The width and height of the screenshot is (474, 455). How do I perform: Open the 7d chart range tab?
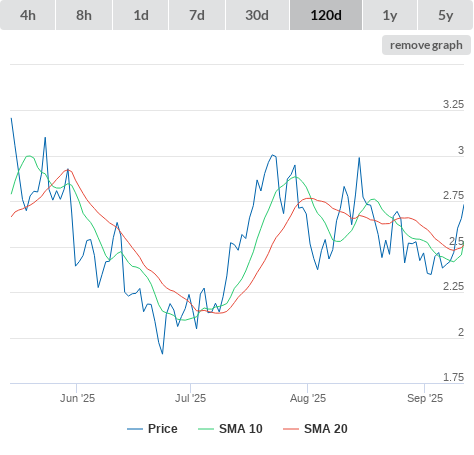[x=197, y=15]
